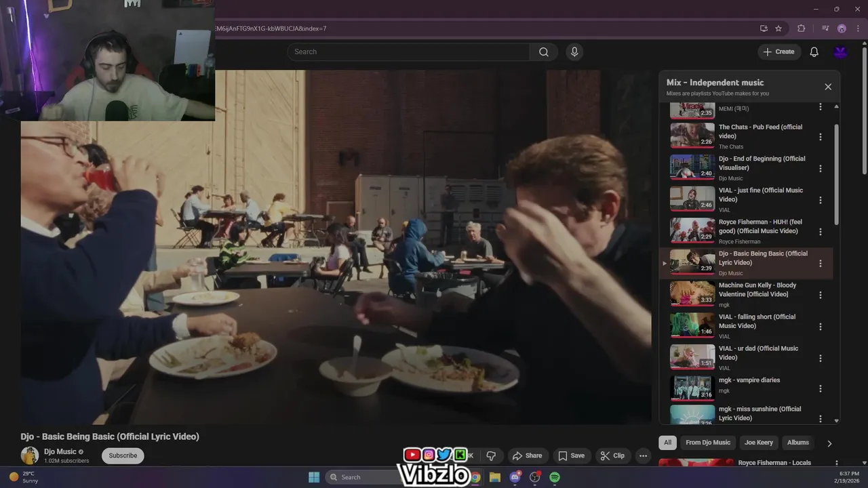Open options for VIAL - ur dad
The width and height of the screenshot is (868, 488).
click(x=821, y=358)
